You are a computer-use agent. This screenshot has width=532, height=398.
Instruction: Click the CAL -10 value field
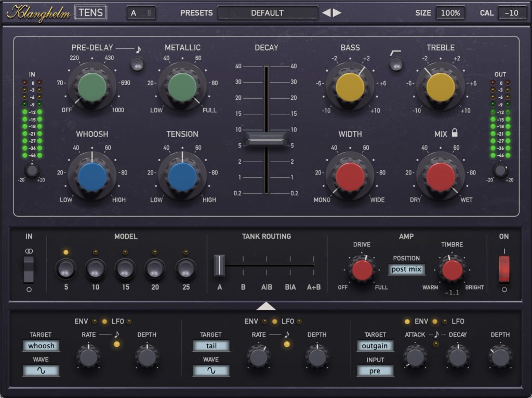512,13
